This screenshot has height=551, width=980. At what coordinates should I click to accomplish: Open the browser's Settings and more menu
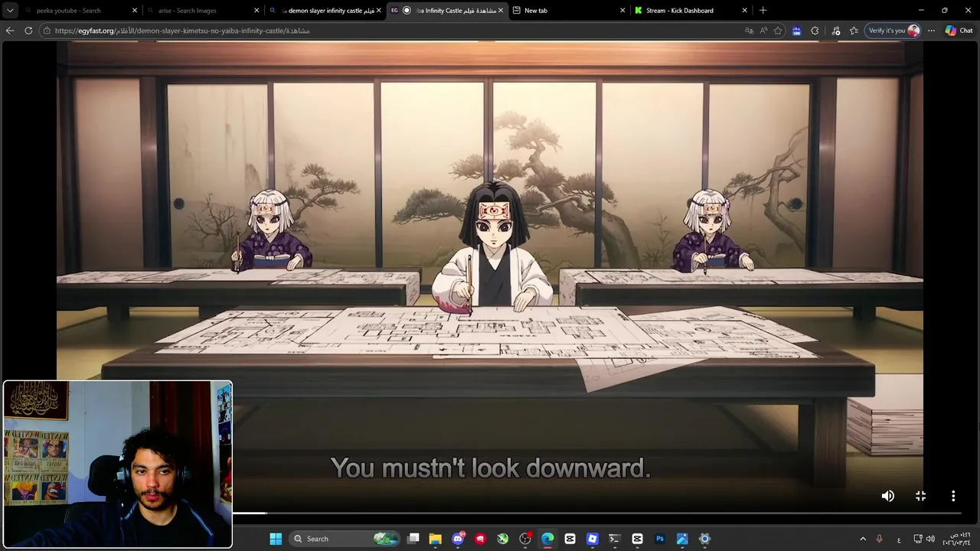931,31
